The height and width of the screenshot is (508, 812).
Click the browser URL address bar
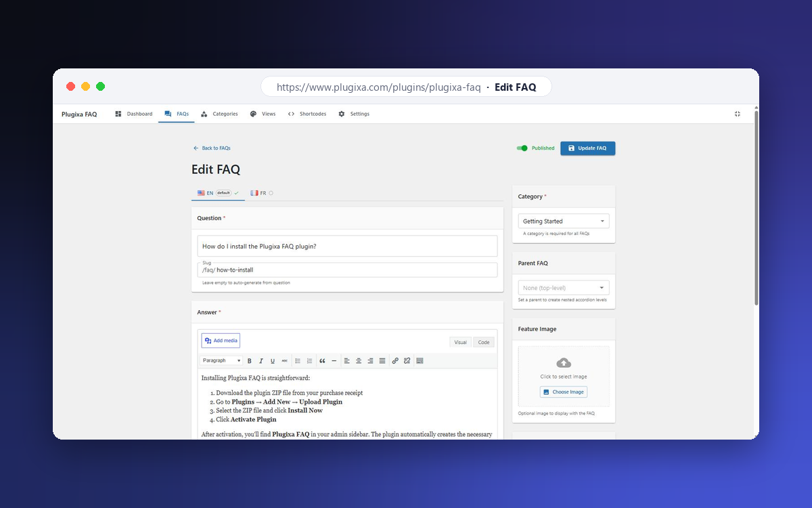tap(406, 87)
